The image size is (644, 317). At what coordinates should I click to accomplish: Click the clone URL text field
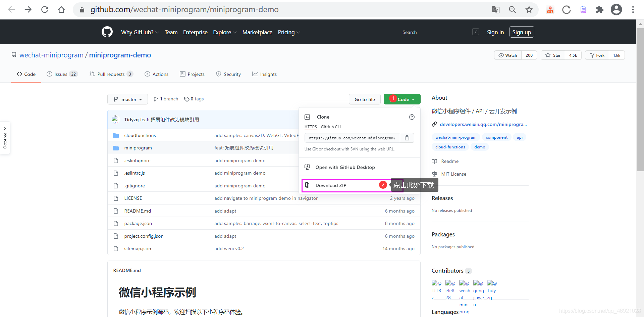click(x=352, y=138)
